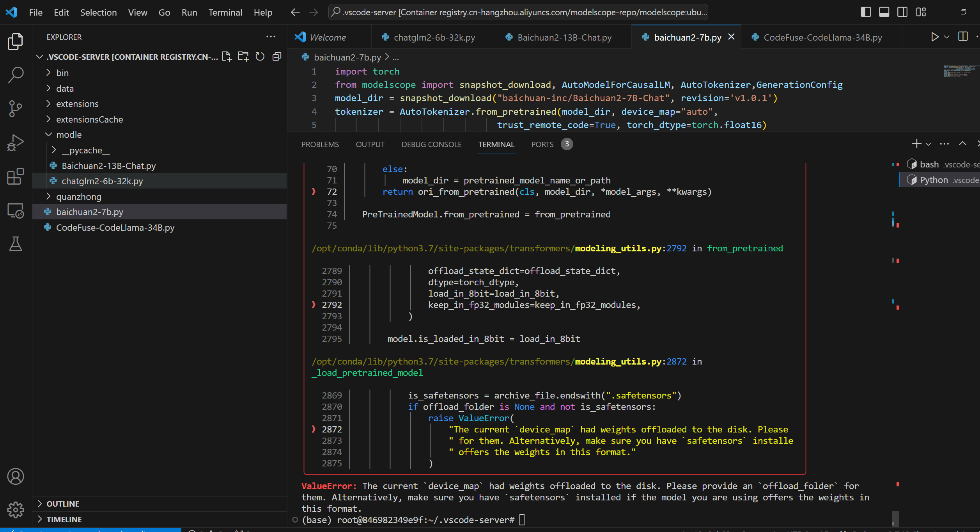Go back in navigation history

coord(295,12)
